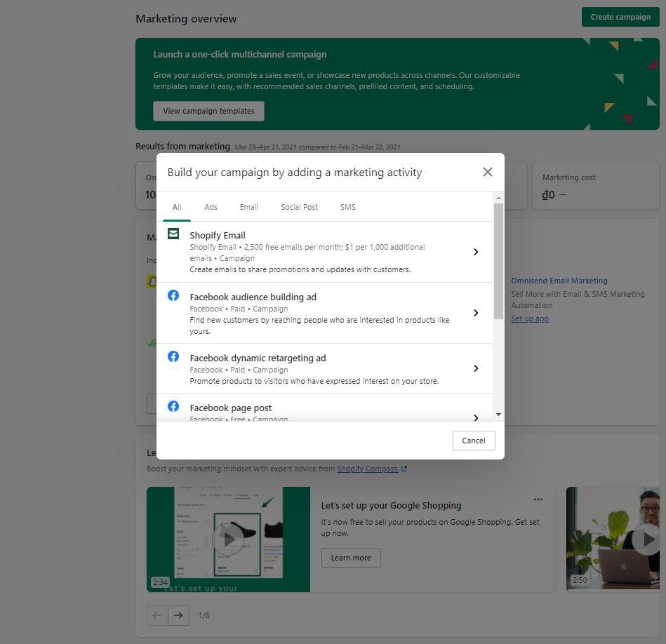Image resolution: width=666 pixels, height=644 pixels.
Task: Click the 1/8 page indicator
Action: (204, 615)
